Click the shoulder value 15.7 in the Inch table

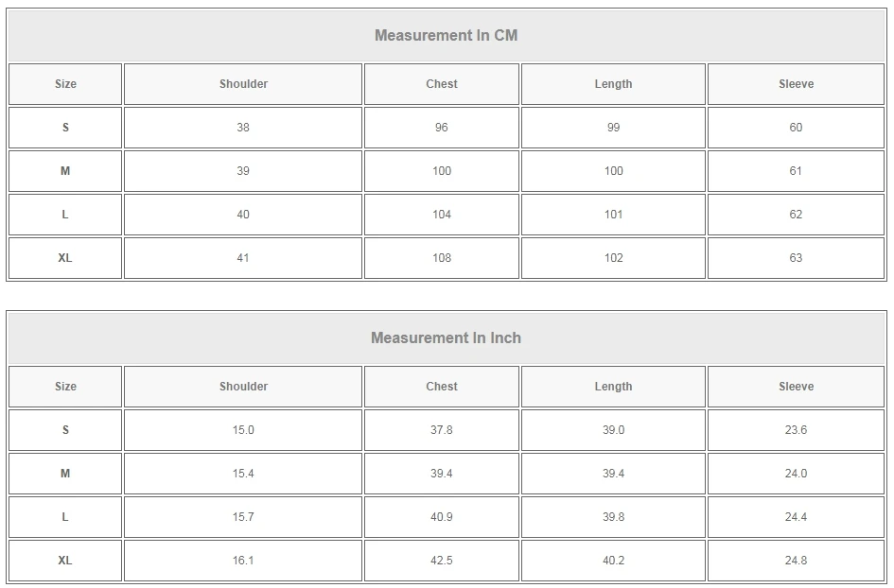243,517
